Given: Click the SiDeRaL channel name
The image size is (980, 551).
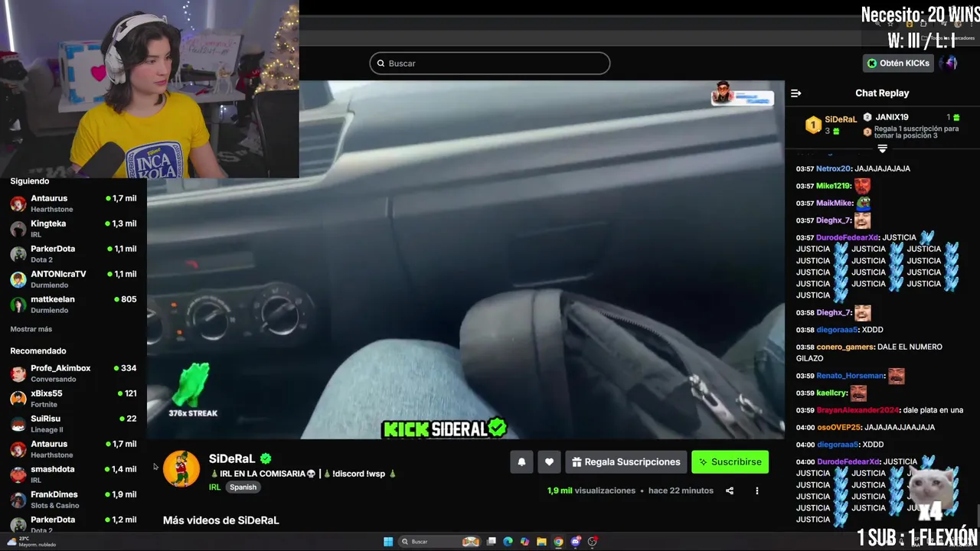Looking at the screenshot, I should (x=232, y=458).
